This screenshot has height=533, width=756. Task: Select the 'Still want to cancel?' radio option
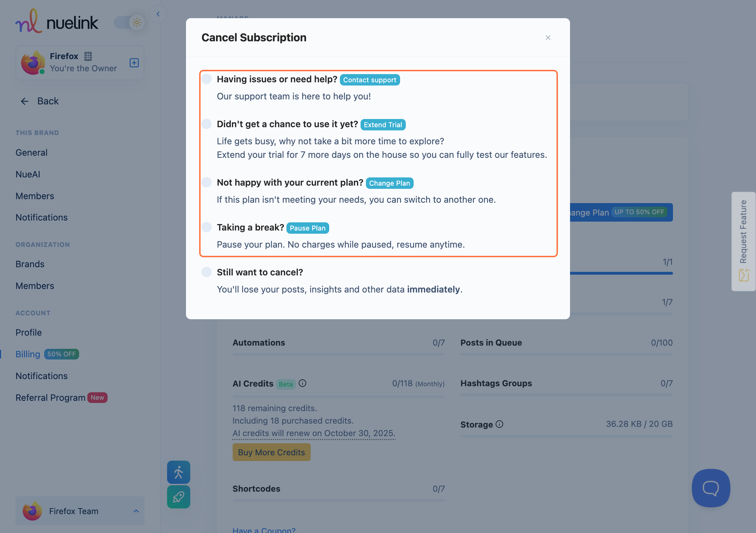click(207, 272)
